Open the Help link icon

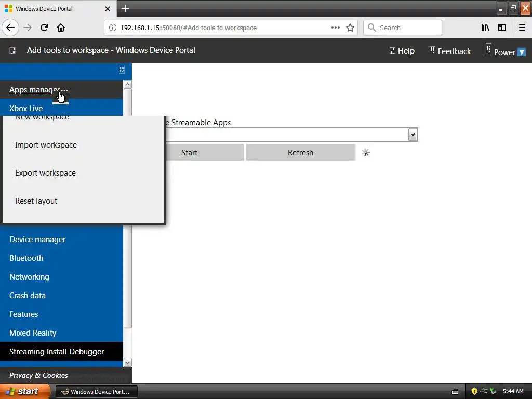click(393, 50)
